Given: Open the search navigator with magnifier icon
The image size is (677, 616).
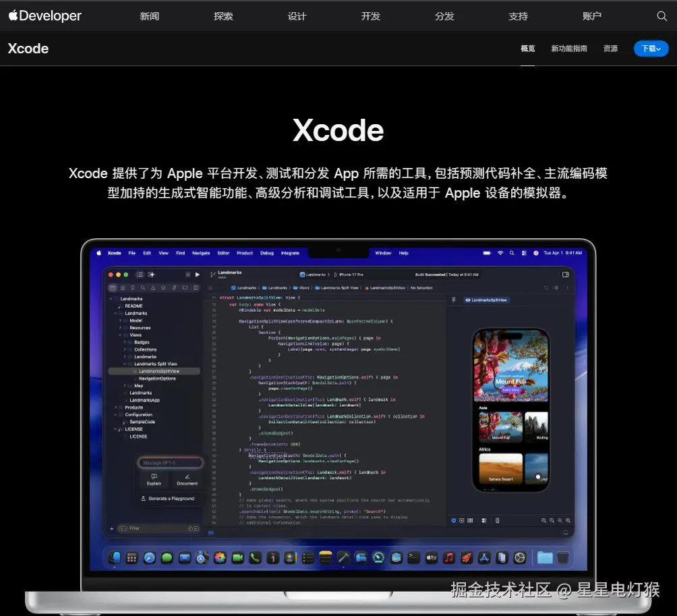Looking at the screenshot, I should click(x=143, y=287).
